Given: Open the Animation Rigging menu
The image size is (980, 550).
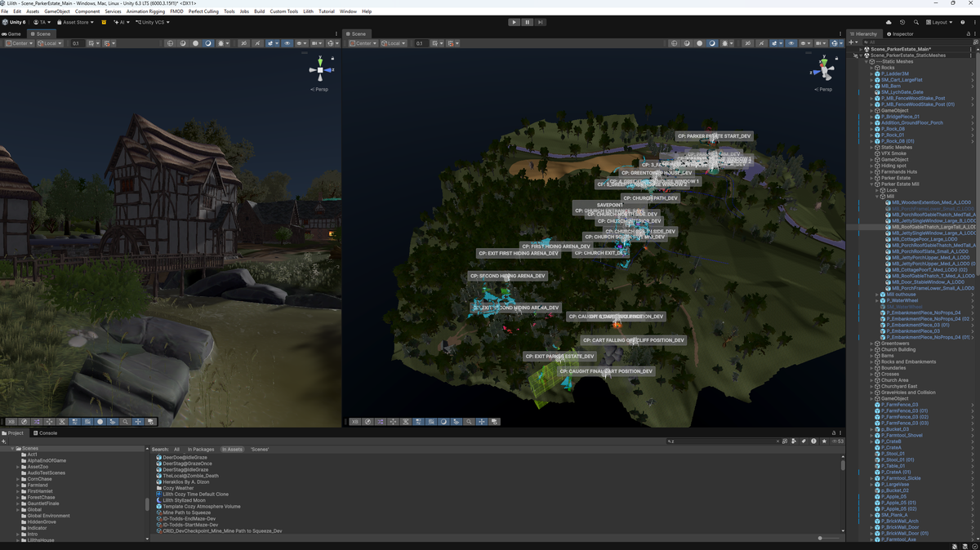Looking at the screenshot, I should click(x=145, y=11).
